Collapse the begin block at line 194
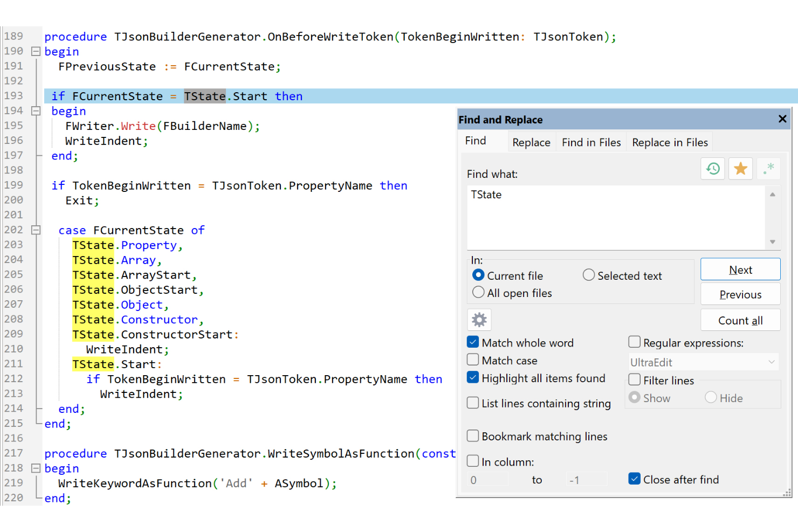Screen dimensions: 798x532 click(x=36, y=111)
